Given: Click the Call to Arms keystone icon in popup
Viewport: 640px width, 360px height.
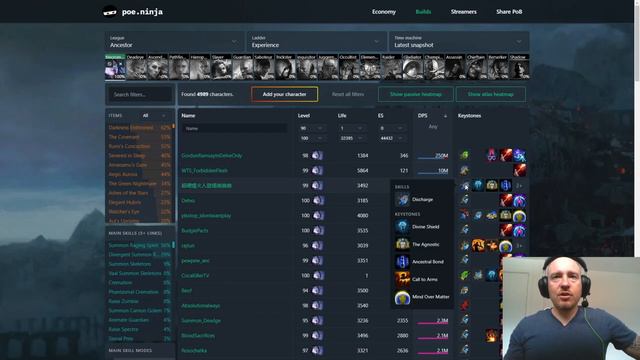Looking at the screenshot, I should (402, 279).
